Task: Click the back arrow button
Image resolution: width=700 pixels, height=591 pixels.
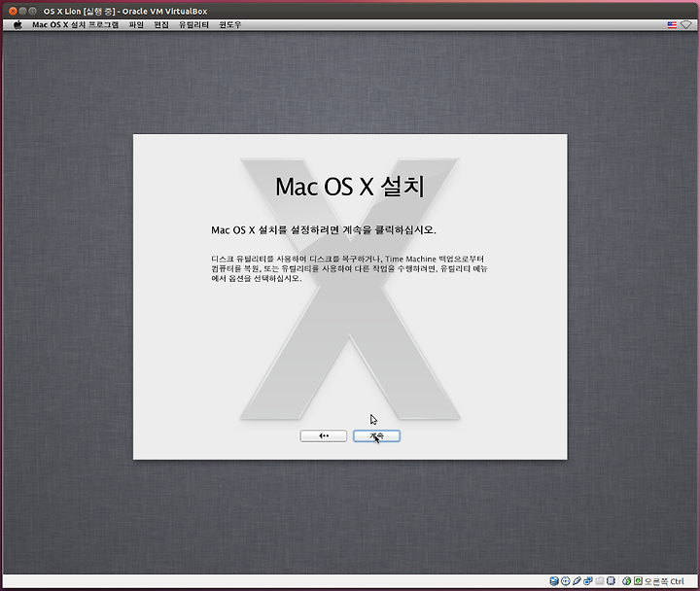Action: (323, 435)
